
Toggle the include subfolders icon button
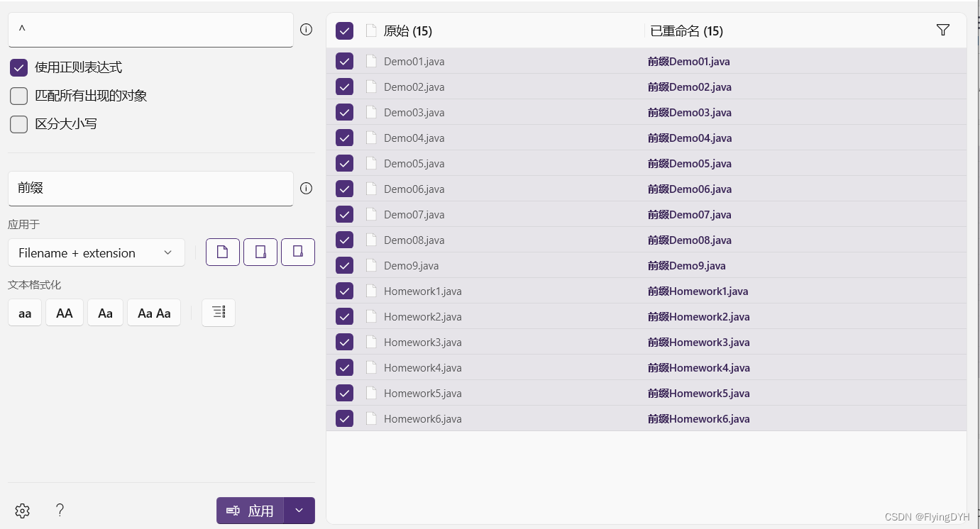[298, 252]
